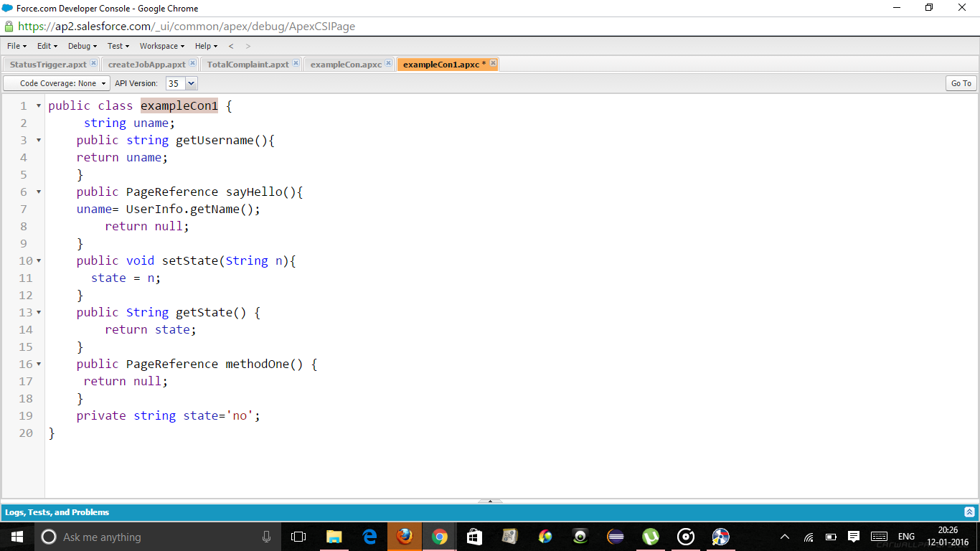The height and width of the screenshot is (551, 980).
Task: Open Microsoft Edge from the taskbar
Action: [x=369, y=537]
